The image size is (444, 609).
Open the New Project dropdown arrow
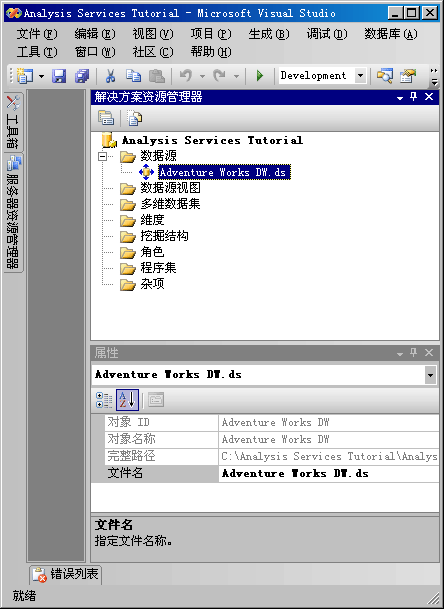click(41, 76)
